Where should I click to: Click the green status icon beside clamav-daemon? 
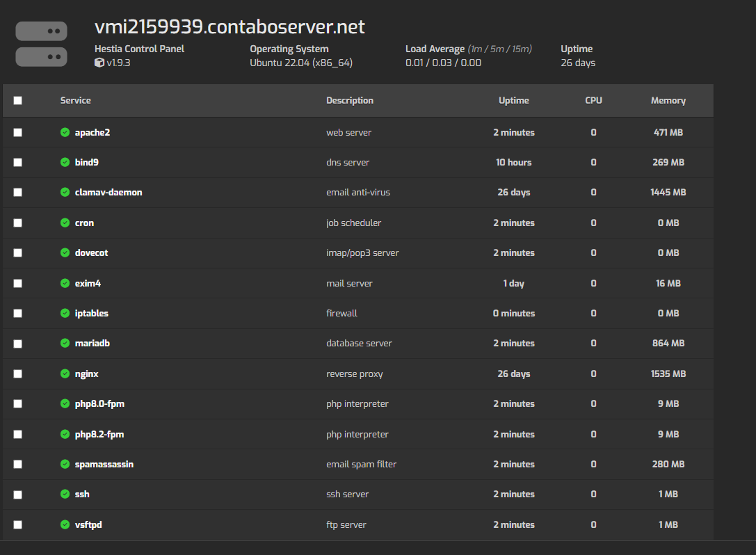(66, 192)
